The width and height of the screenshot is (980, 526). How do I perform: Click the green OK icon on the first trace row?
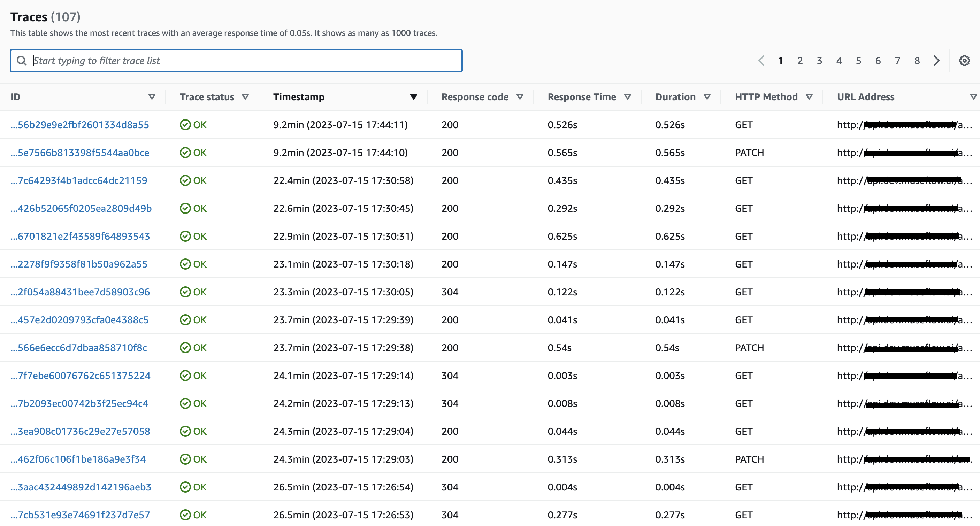pos(185,124)
